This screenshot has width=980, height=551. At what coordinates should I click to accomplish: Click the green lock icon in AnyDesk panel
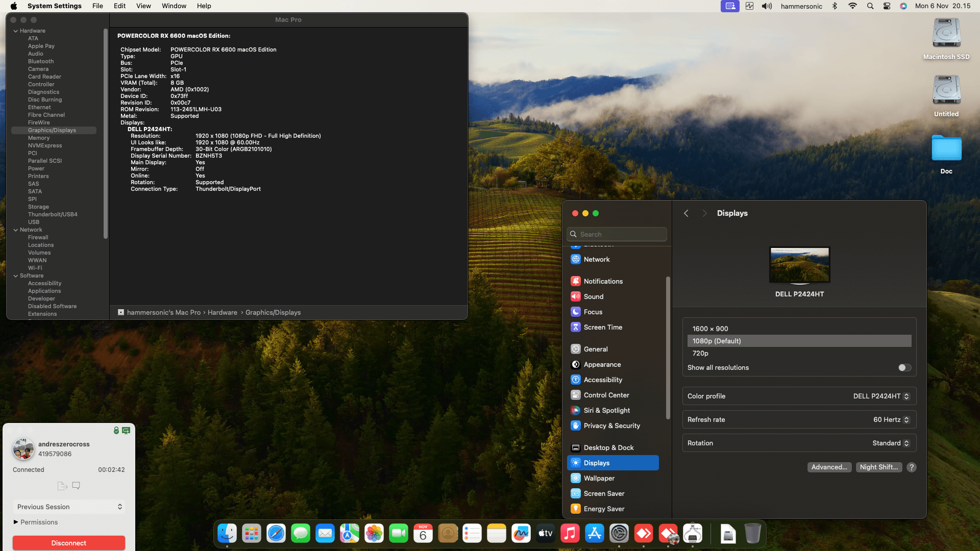coord(116,431)
